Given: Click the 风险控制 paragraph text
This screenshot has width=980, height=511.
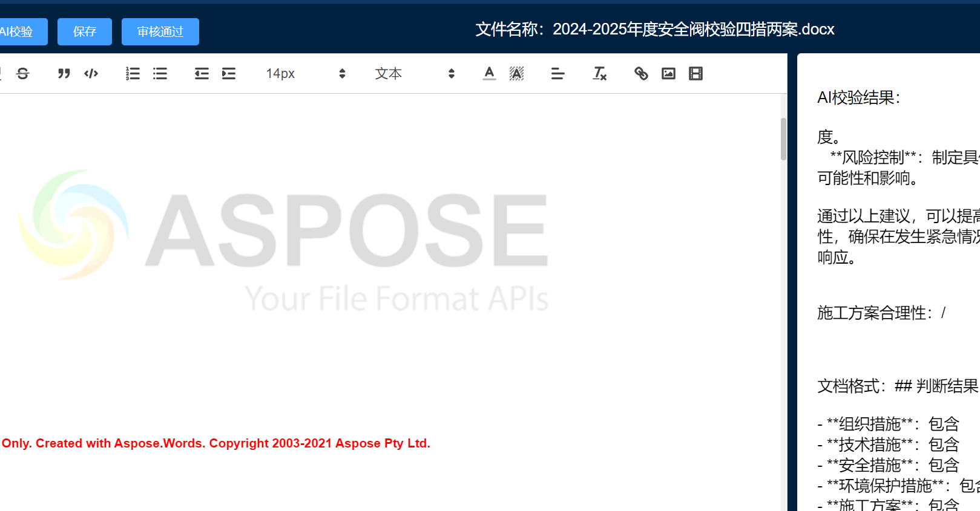Looking at the screenshot, I should [898, 168].
